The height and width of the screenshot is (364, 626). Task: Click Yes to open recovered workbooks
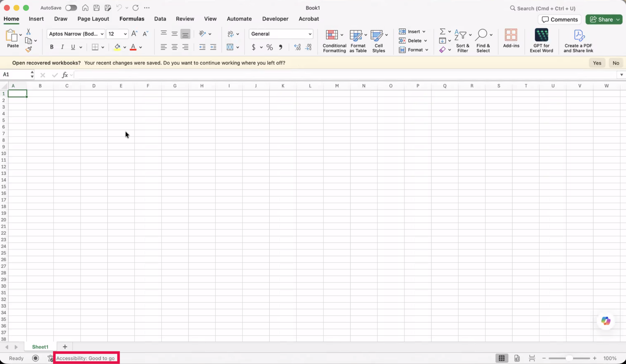597,63
